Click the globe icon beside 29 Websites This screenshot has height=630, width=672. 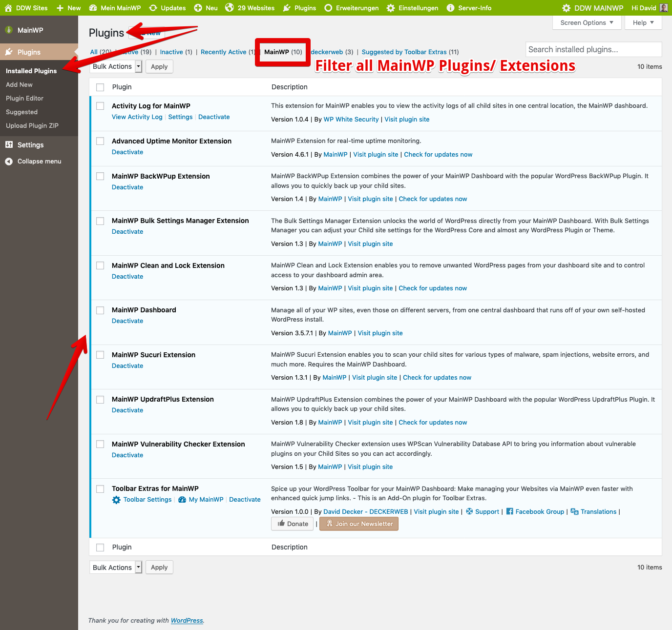point(230,8)
